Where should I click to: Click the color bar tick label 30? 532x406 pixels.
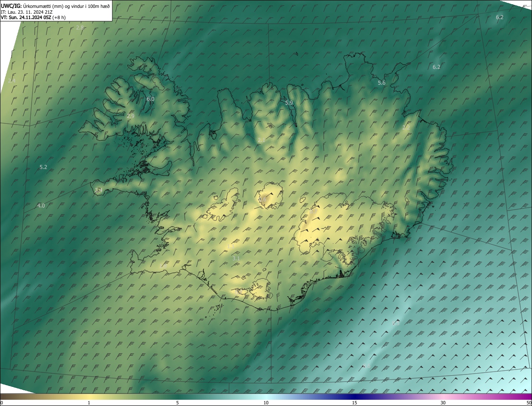click(443, 403)
